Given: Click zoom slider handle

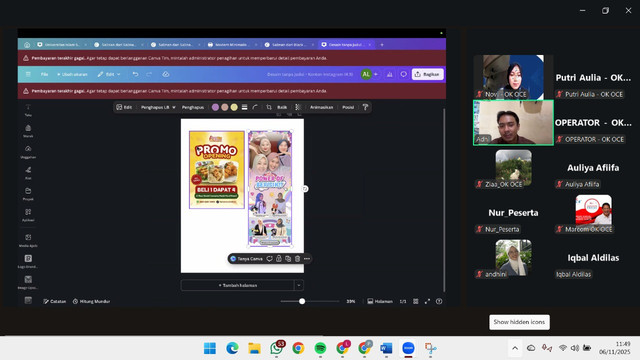Looking at the screenshot, I should point(302,301).
